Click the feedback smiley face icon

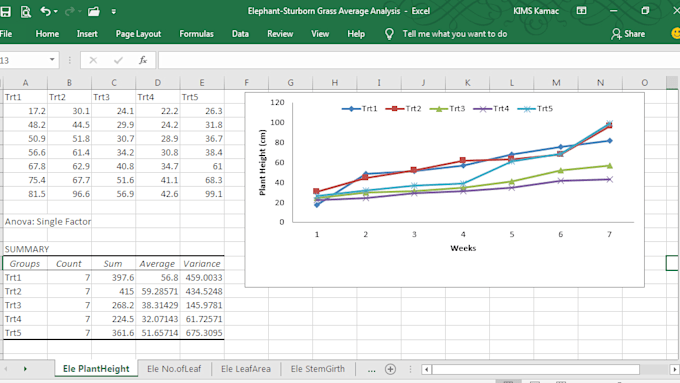(x=675, y=34)
